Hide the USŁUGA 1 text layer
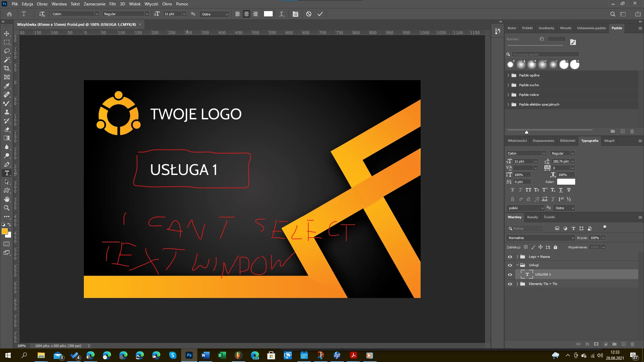 click(x=510, y=275)
